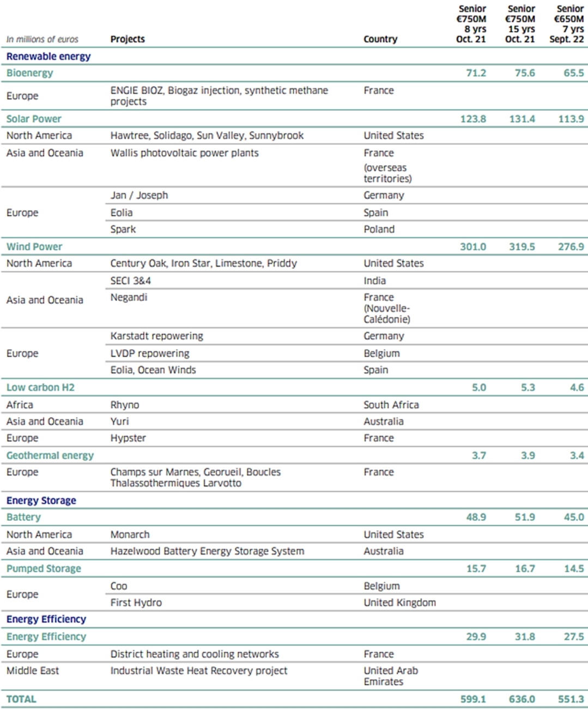This screenshot has height=709, width=588.
Task: Click the First Hydro project in United Kingdom
Action: click(x=134, y=602)
